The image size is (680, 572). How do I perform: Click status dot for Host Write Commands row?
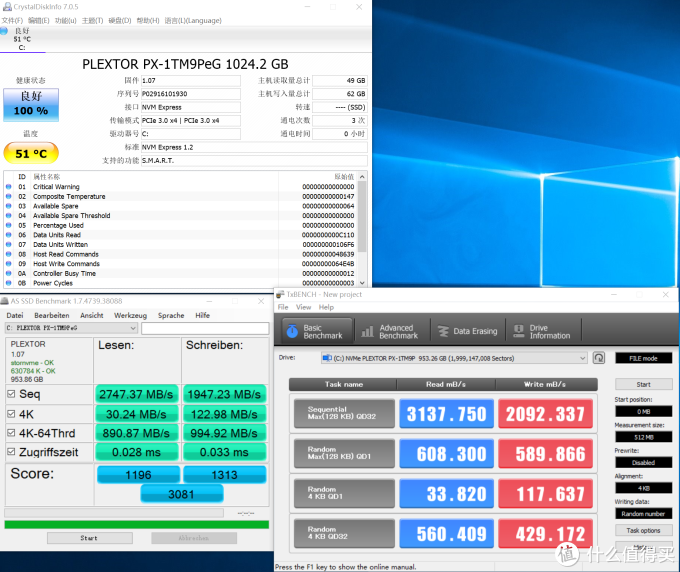click(8, 264)
